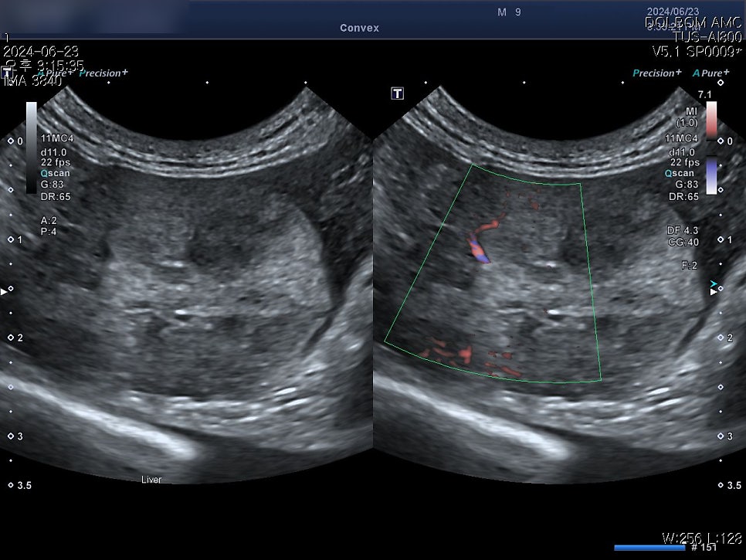The width and height of the screenshot is (746, 560).
Task: Click depth marker '3' on left scale
Action: point(20,436)
